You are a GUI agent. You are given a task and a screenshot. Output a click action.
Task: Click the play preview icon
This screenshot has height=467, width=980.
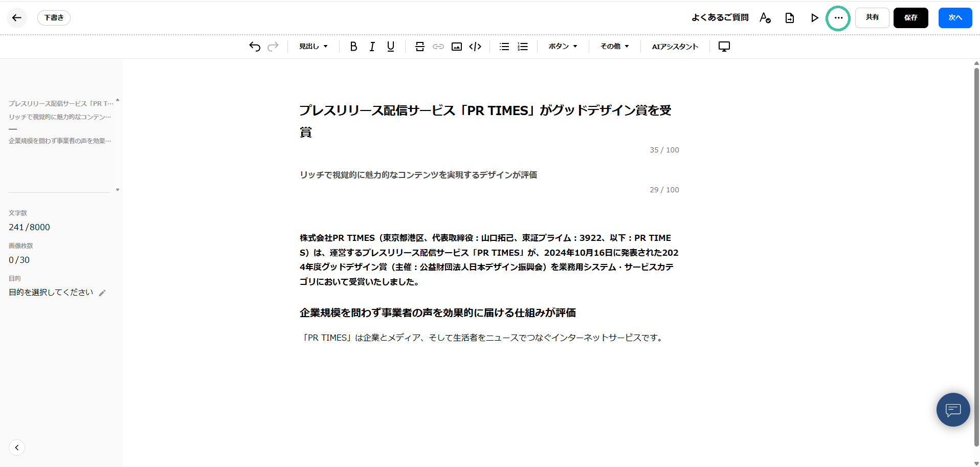pyautogui.click(x=814, y=18)
